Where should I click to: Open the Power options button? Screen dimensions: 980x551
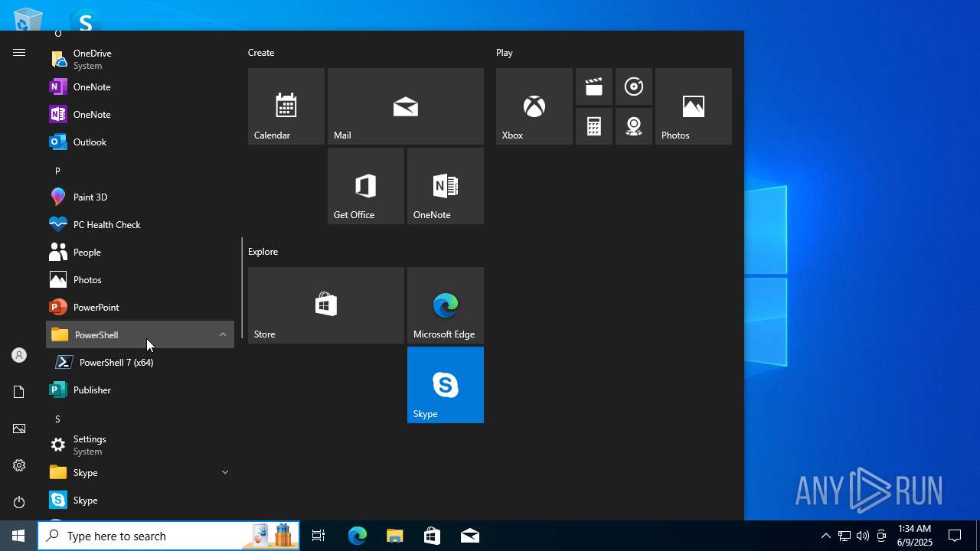[19, 502]
